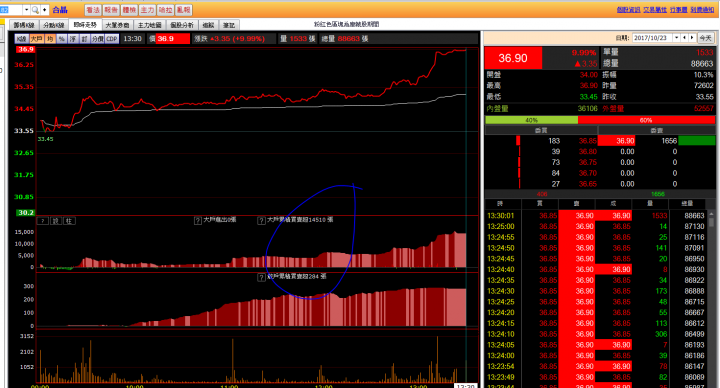Click the 看法 toolbar button

point(93,10)
